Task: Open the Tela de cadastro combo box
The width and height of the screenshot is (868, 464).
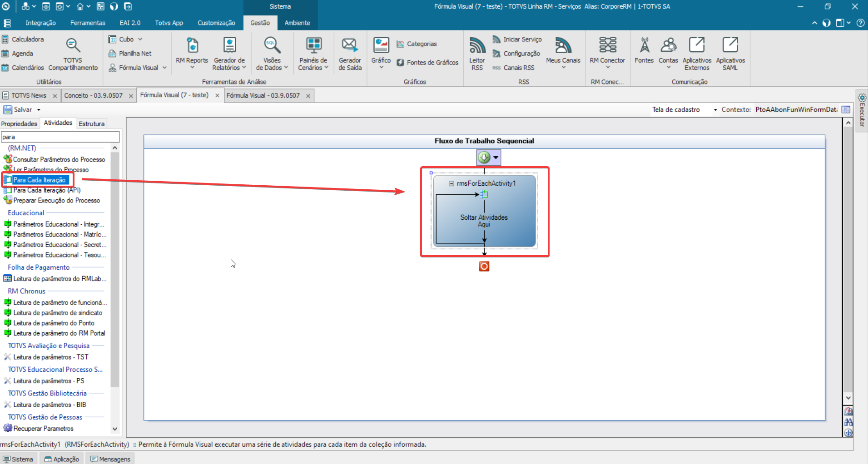Action: coord(684,110)
